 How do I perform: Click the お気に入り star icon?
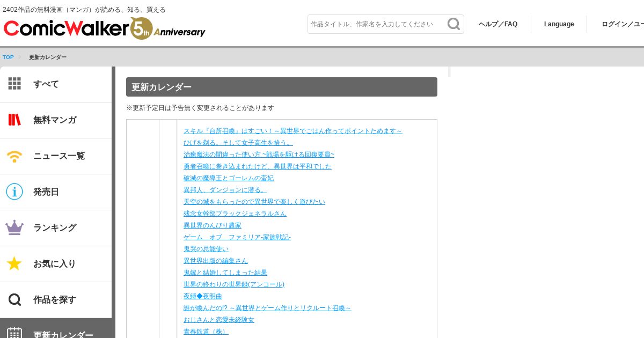(x=14, y=263)
